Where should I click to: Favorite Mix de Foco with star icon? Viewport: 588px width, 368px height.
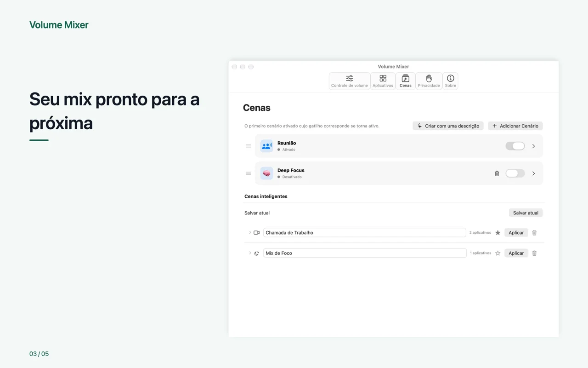(x=498, y=253)
